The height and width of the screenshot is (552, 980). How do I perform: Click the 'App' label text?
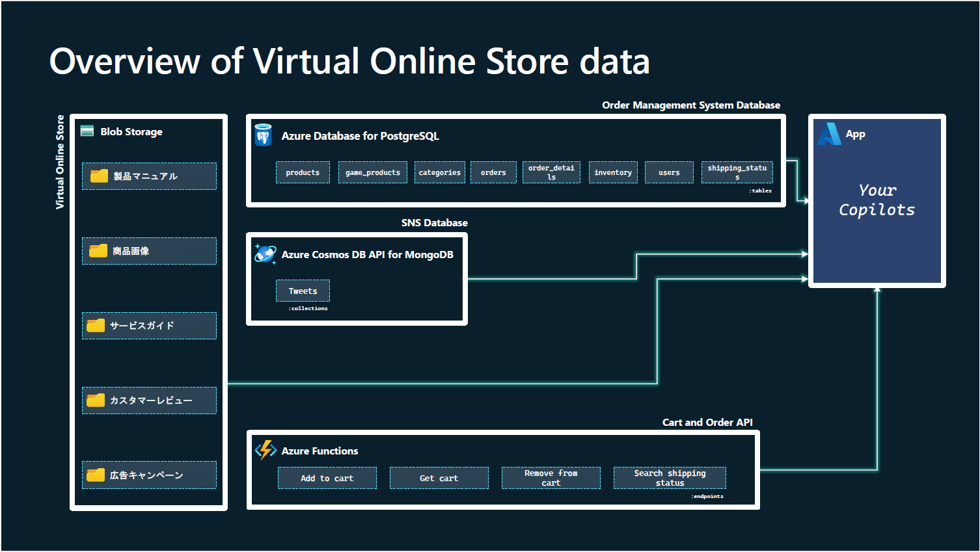tap(856, 134)
